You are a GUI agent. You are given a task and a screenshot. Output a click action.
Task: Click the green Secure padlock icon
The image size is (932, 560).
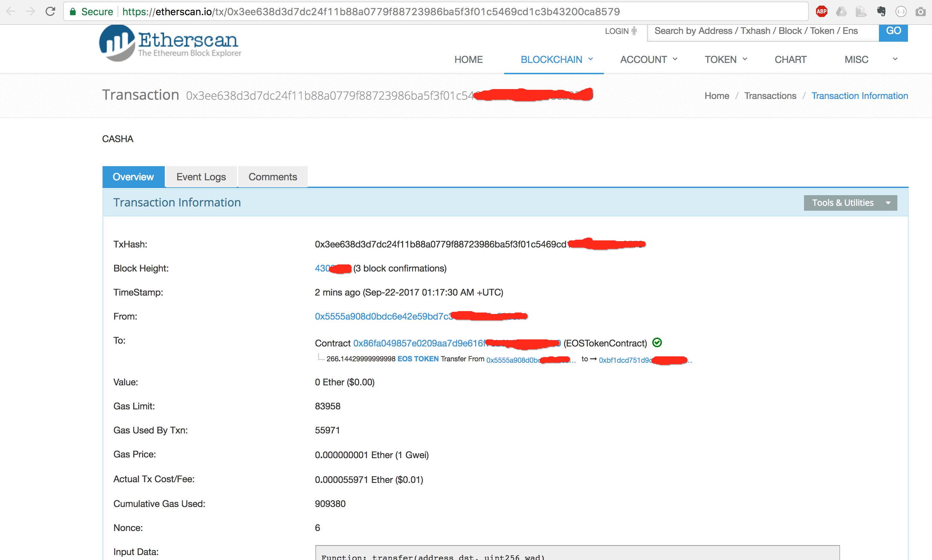(73, 12)
